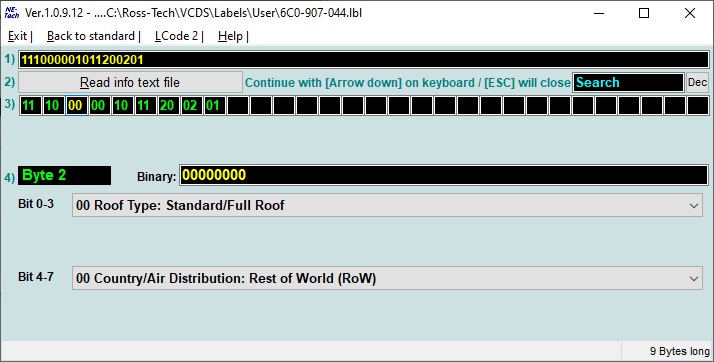Click the 9 Bytes long status text

679,351
